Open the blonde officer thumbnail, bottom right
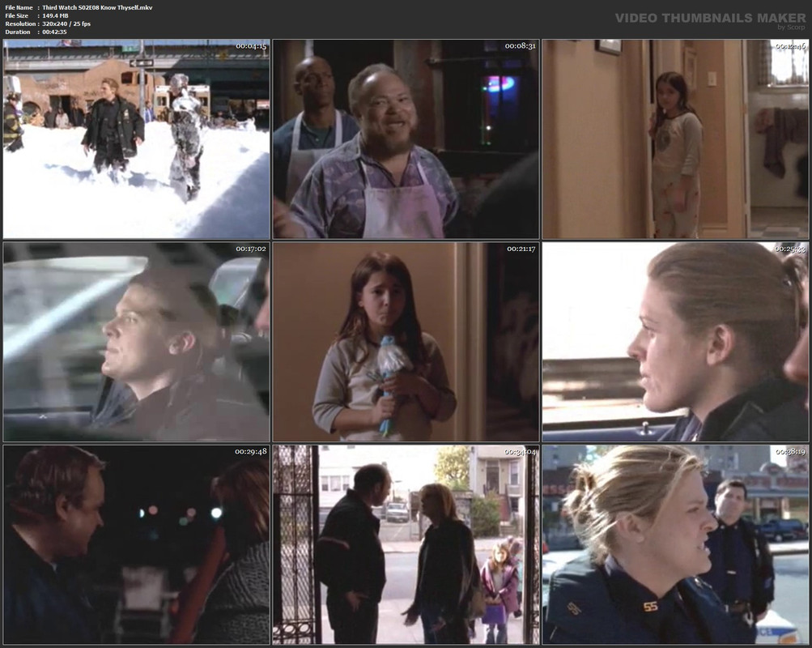This screenshot has height=648, width=812. tap(675, 545)
